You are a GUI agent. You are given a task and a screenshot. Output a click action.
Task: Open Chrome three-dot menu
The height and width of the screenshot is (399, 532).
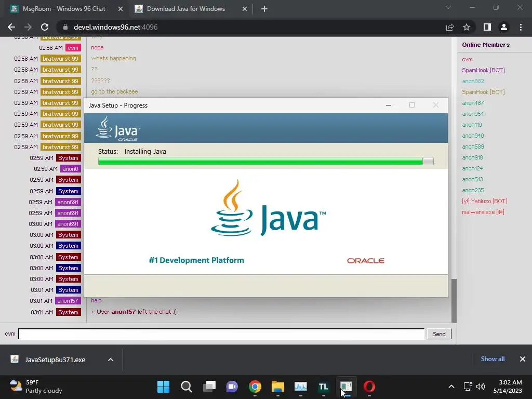click(521, 27)
